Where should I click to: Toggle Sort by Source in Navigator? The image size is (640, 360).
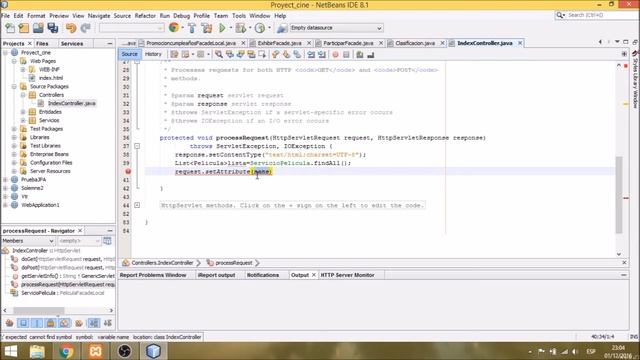[x=108, y=323]
